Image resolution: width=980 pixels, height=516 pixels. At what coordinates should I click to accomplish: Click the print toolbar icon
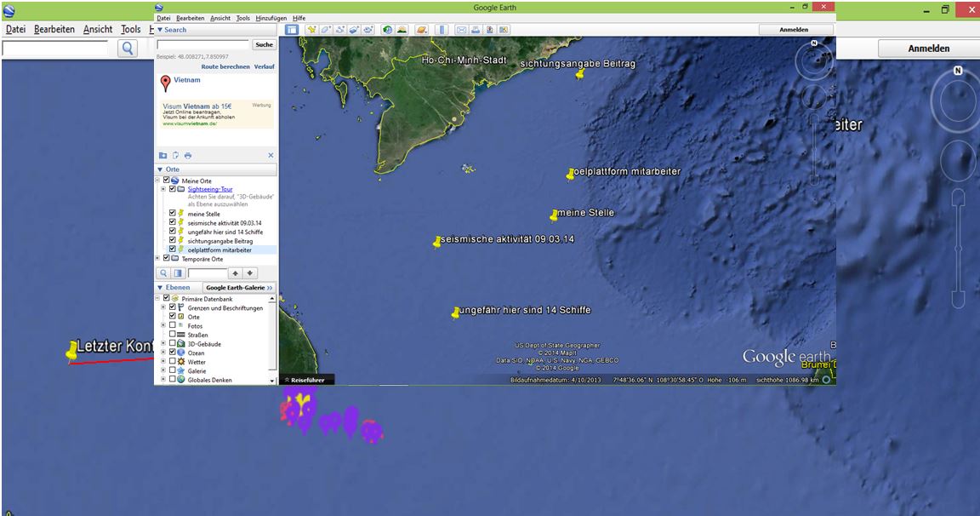pos(476,30)
